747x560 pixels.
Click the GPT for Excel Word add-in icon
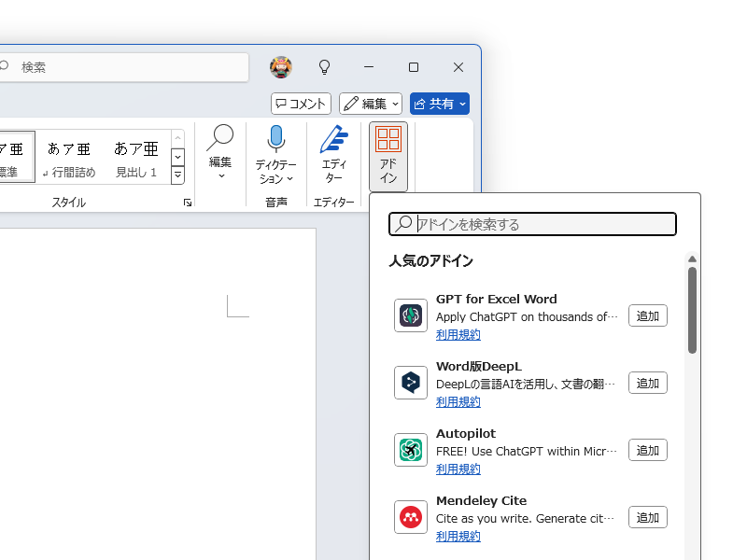[x=411, y=315]
